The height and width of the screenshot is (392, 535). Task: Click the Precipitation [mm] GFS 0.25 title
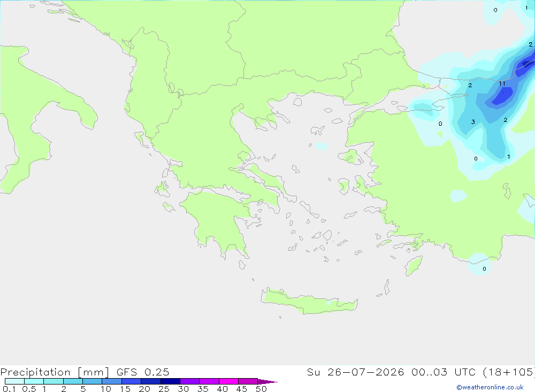pyautogui.click(x=85, y=372)
